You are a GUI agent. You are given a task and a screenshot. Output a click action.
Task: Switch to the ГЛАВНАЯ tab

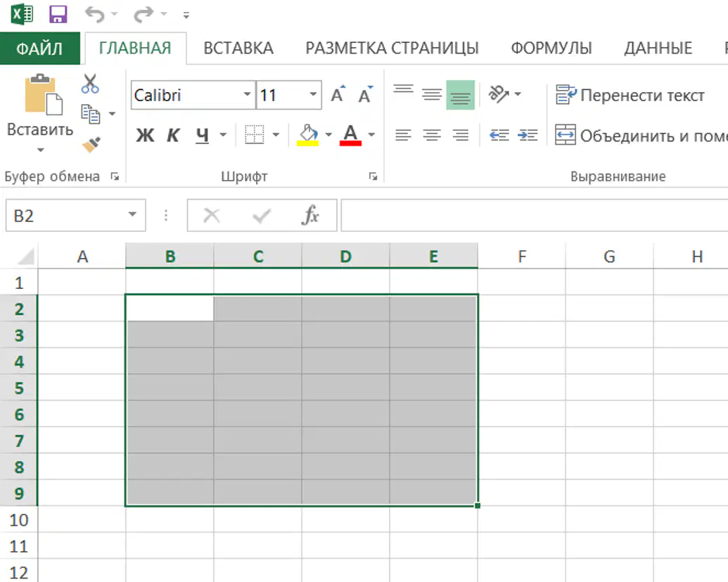[135, 48]
